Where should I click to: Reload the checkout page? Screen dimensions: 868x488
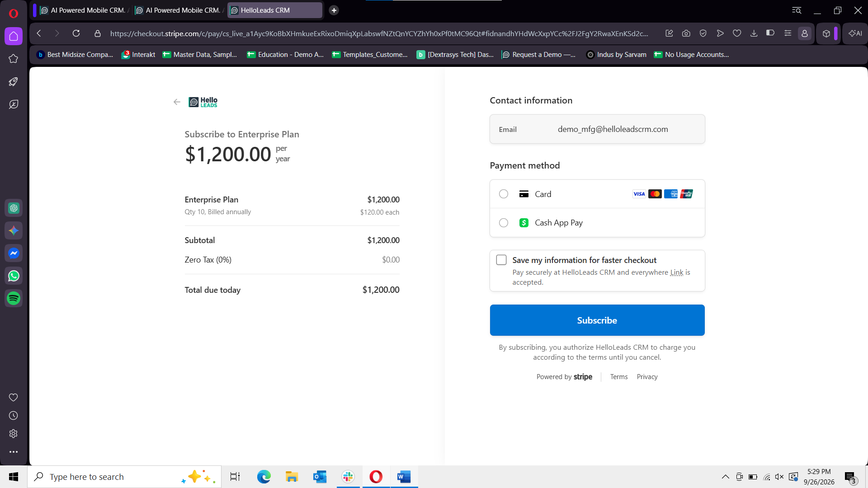[76, 33]
